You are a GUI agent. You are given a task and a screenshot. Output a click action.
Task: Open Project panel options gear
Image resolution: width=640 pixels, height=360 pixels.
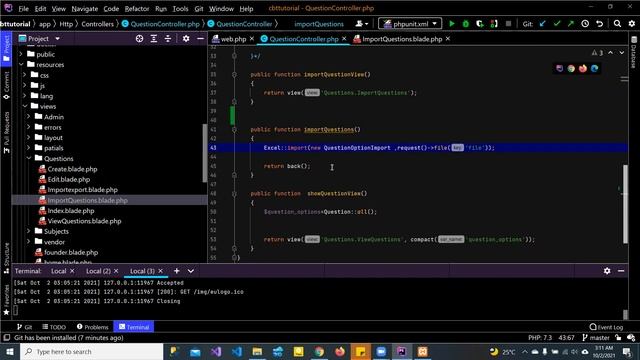(x=186, y=38)
